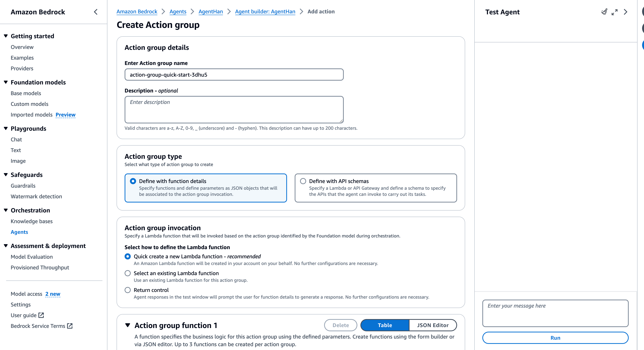
Task: Hide the Test Agent panel using its arrow
Action: pos(625,12)
